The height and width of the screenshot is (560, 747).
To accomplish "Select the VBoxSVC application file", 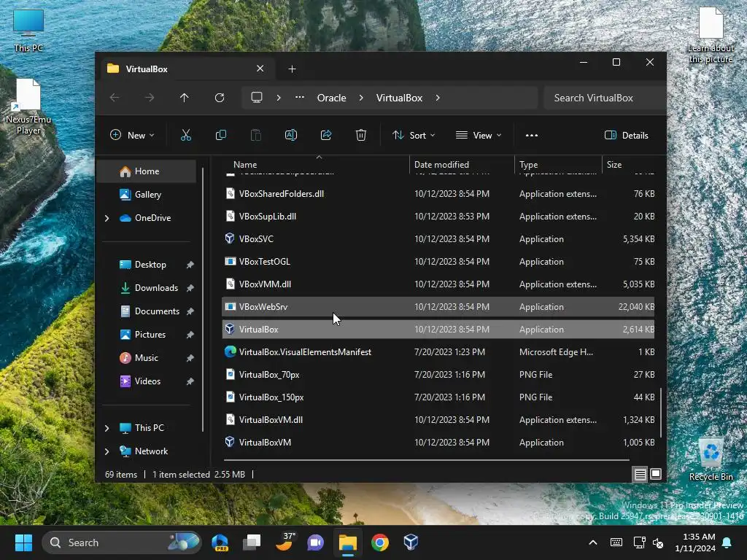I will point(438,239).
